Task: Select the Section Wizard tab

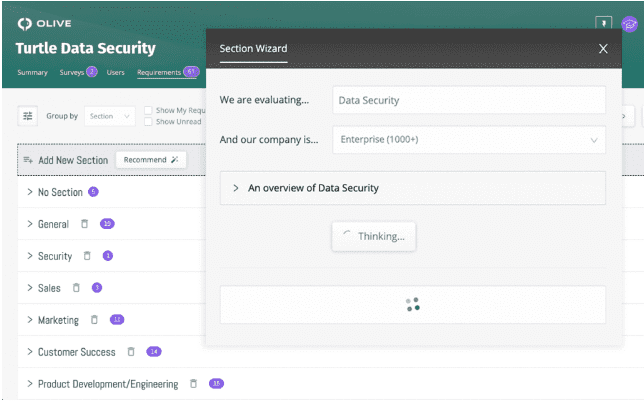Action: [253, 49]
